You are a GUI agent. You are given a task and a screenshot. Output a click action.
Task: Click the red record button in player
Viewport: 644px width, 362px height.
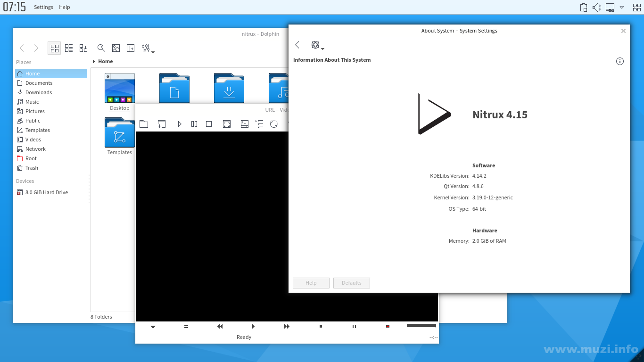coord(388,327)
